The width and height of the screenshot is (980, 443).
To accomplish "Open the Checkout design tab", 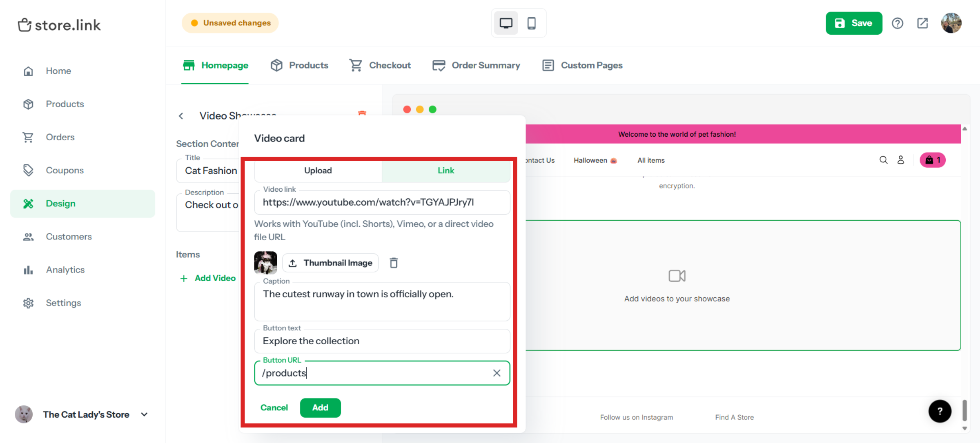I will (x=380, y=65).
